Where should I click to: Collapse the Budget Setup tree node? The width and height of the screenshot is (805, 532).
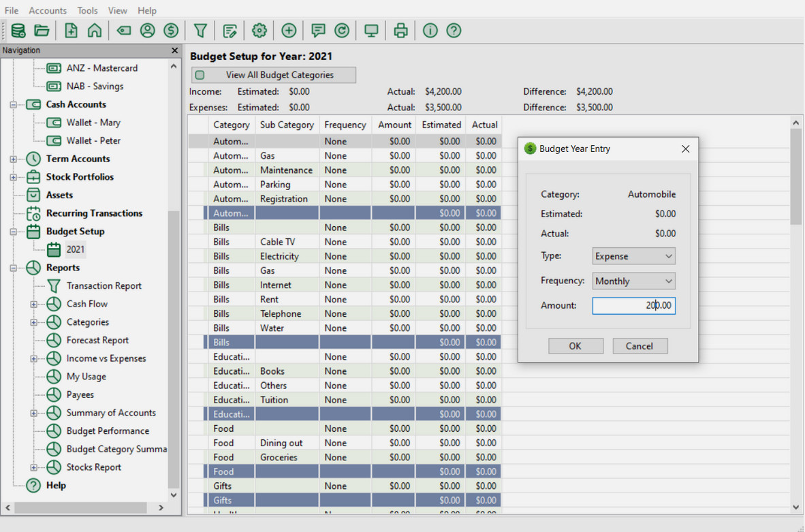pyautogui.click(x=14, y=232)
